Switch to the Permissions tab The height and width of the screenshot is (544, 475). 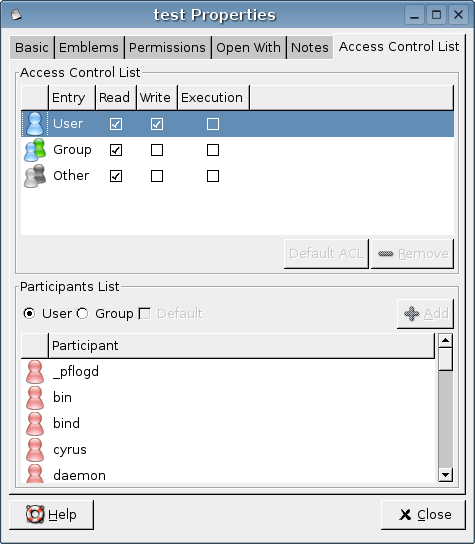tap(167, 48)
